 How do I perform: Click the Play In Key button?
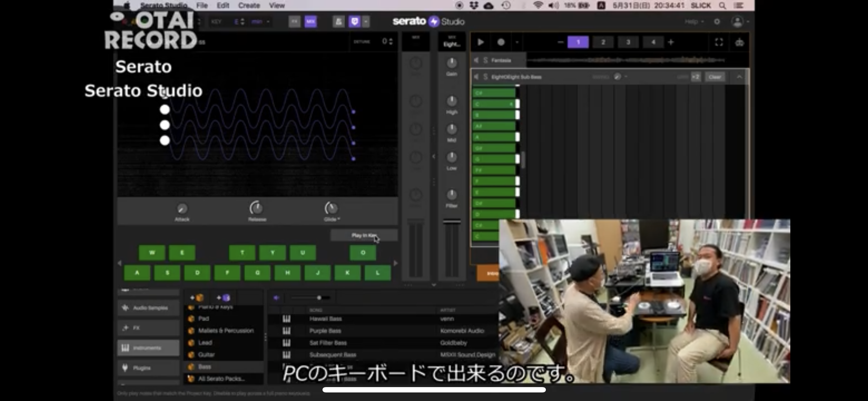point(363,235)
